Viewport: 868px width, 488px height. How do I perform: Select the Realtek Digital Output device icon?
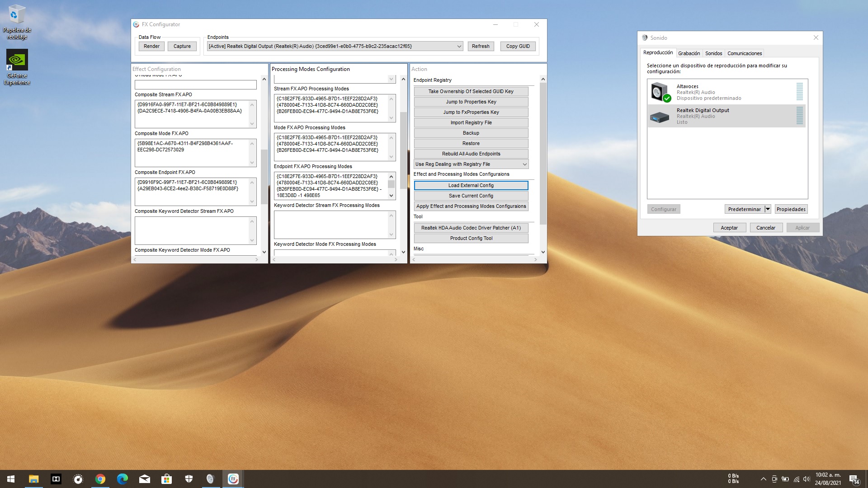pyautogui.click(x=660, y=117)
